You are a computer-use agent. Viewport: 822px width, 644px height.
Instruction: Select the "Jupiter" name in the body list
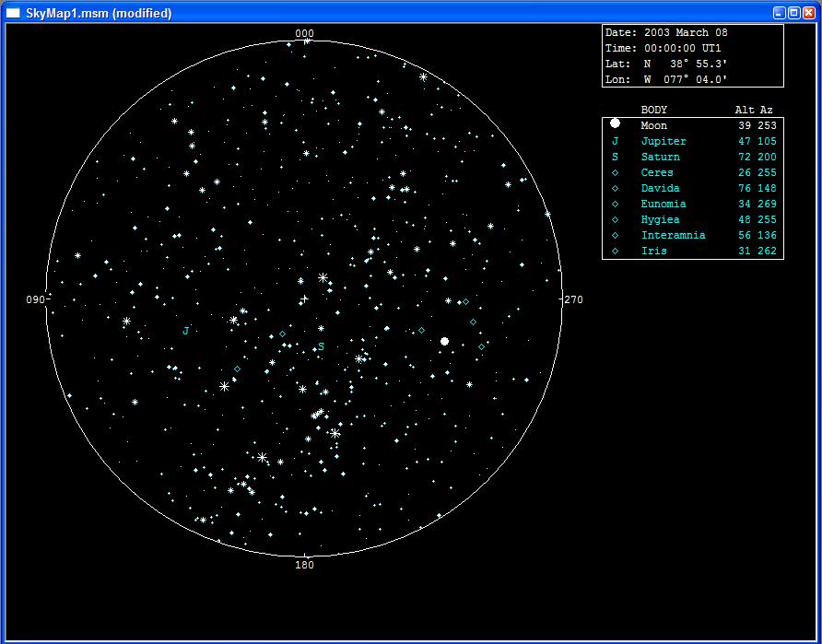[663, 141]
